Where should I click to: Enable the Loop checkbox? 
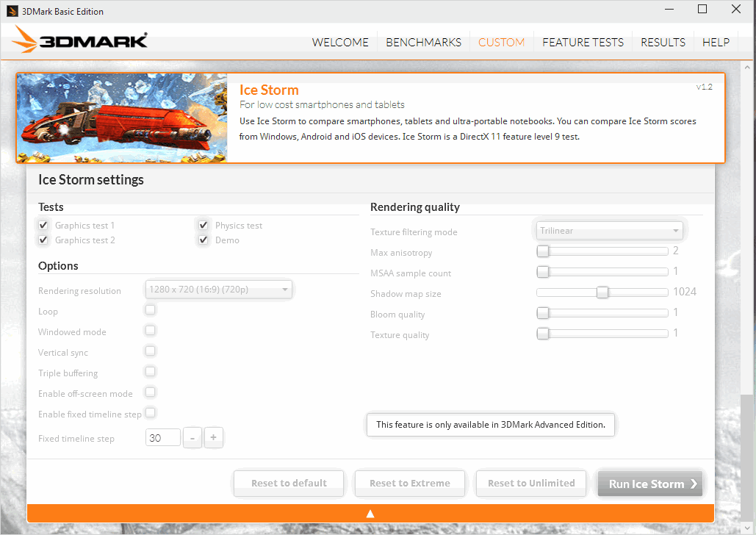(x=151, y=309)
